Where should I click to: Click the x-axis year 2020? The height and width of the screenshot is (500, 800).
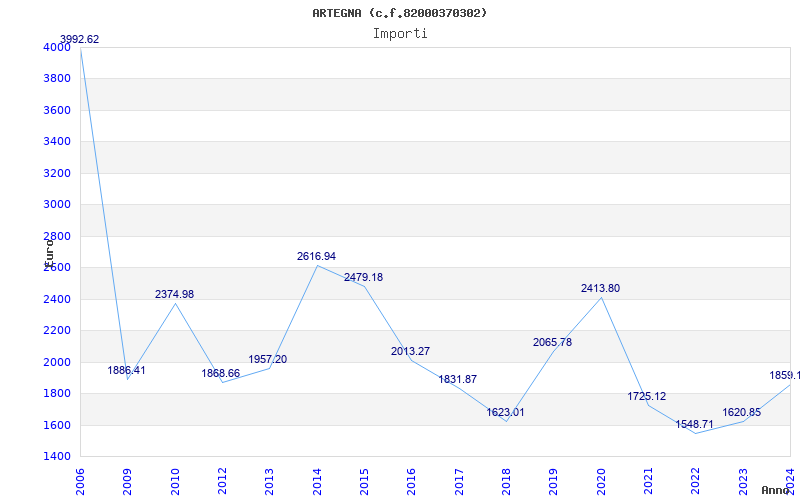click(x=601, y=482)
